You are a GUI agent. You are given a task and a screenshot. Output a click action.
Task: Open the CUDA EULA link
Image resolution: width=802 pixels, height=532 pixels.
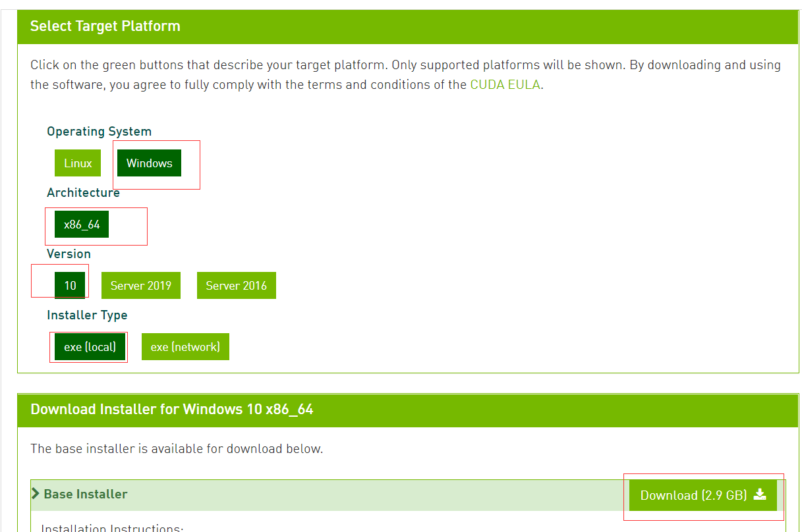[x=505, y=85]
